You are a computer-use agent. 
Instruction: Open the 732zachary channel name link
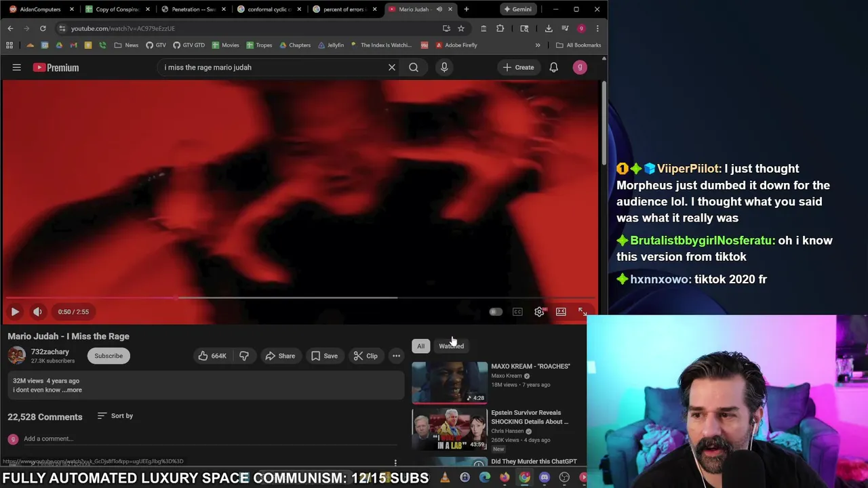pyautogui.click(x=50, y=352)
